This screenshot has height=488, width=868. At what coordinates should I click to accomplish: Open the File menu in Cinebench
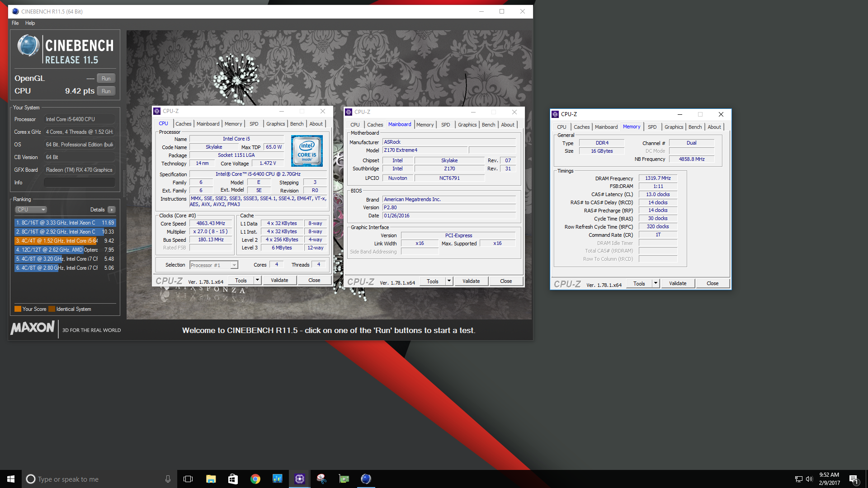(x=15, y=23)
